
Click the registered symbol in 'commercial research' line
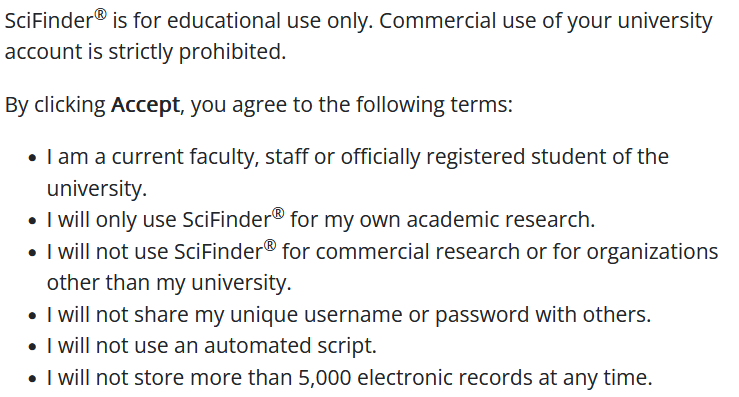point(270,245)
